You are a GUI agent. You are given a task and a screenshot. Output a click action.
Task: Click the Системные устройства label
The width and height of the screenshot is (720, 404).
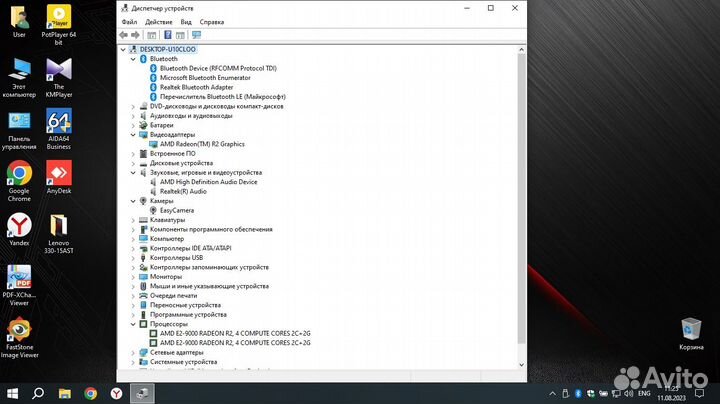183,362
